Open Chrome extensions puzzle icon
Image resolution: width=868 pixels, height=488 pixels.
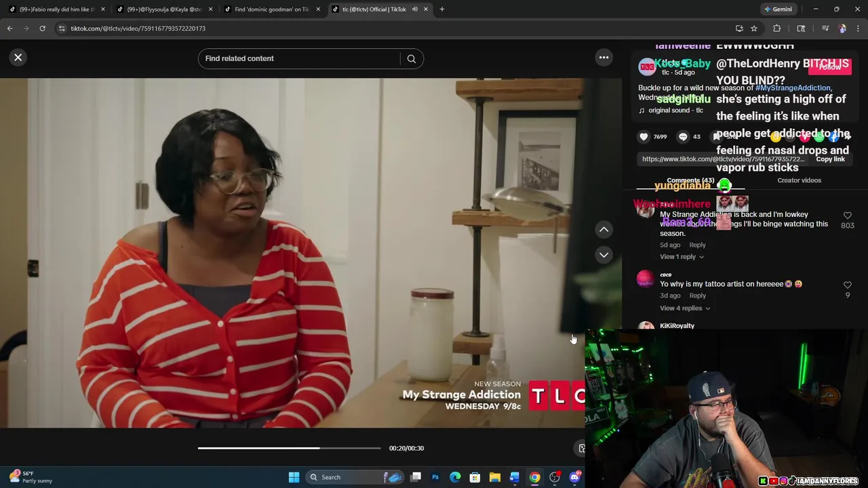click(x=777, y=28)
